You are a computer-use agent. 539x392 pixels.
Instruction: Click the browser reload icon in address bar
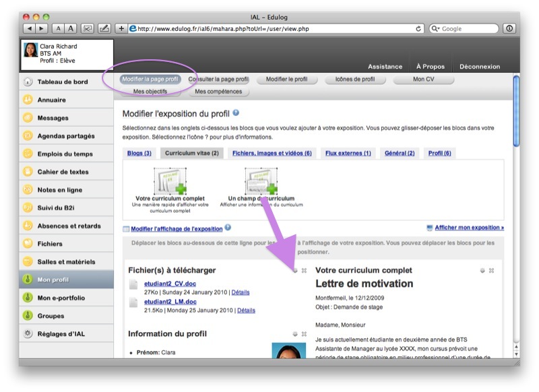pyautogui.click(x=418, y=28)
